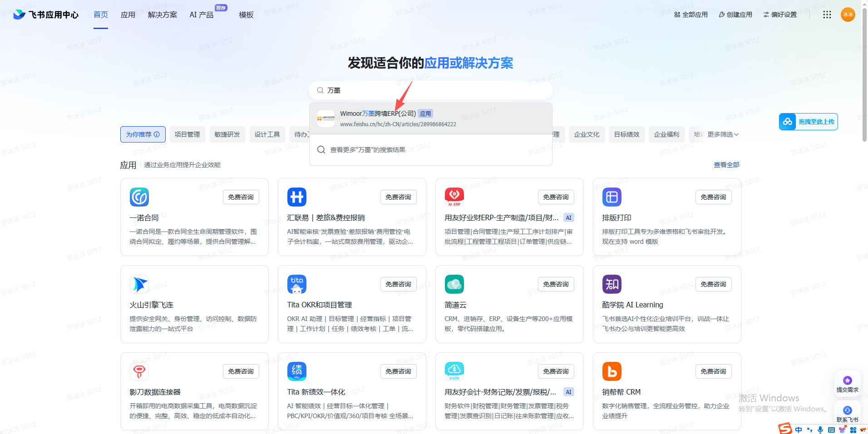Click the 销帮帮 CRM icon
868x434 pixels.
click(612, 371)
